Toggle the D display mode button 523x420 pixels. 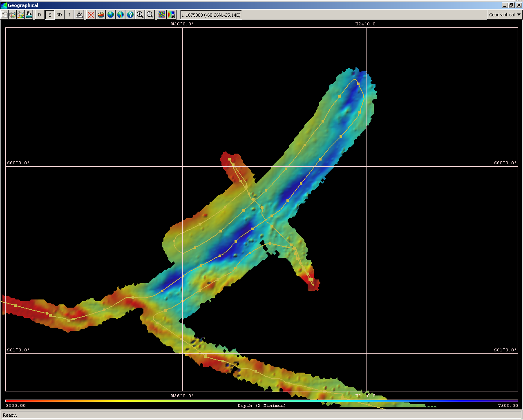[39, 15]
